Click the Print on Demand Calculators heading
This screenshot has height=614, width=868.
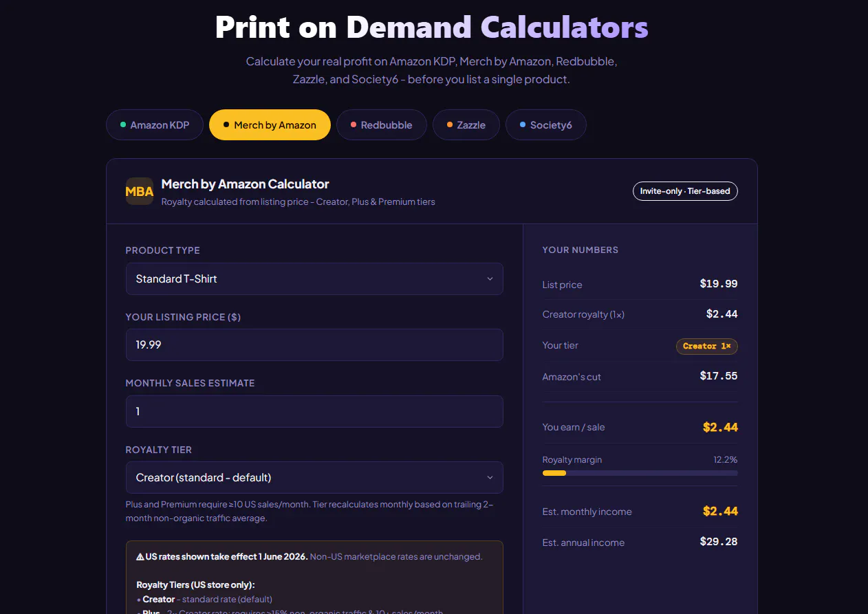click(432, 28)
